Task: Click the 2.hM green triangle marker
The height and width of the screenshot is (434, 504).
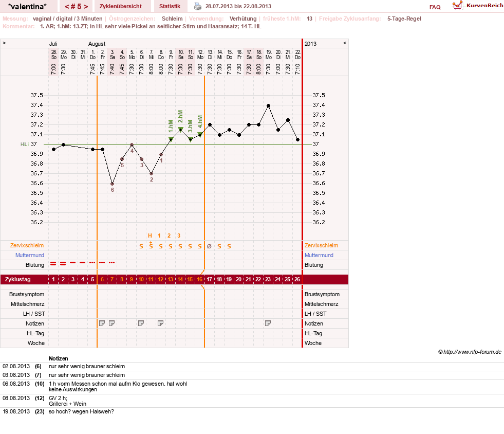Action: click(181, 130)
